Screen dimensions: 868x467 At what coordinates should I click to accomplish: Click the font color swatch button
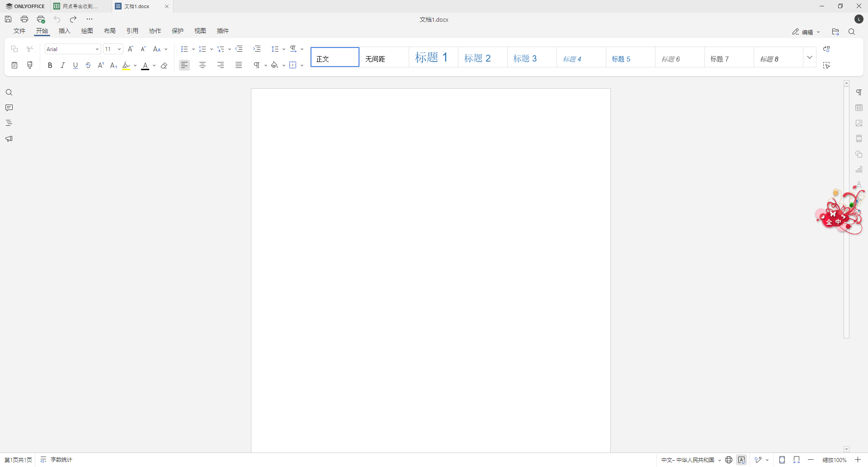pos(145,66)
